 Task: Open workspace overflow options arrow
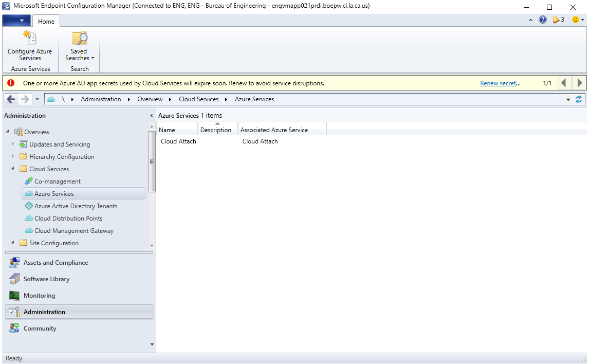click(152, 344)
